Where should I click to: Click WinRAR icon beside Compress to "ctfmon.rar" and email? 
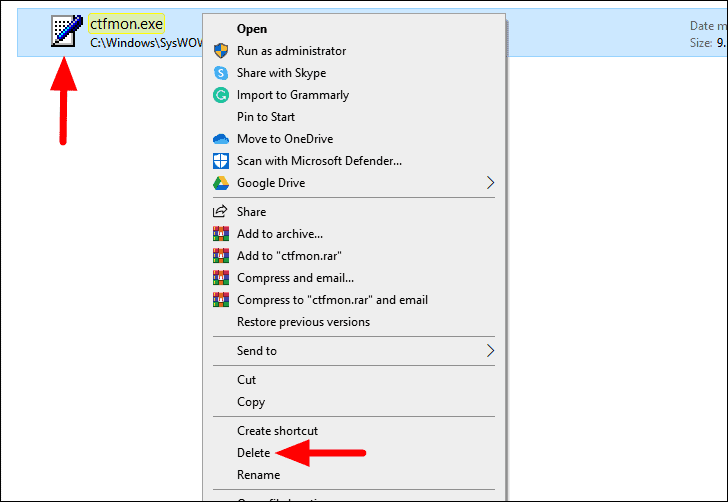coord(221,300)
